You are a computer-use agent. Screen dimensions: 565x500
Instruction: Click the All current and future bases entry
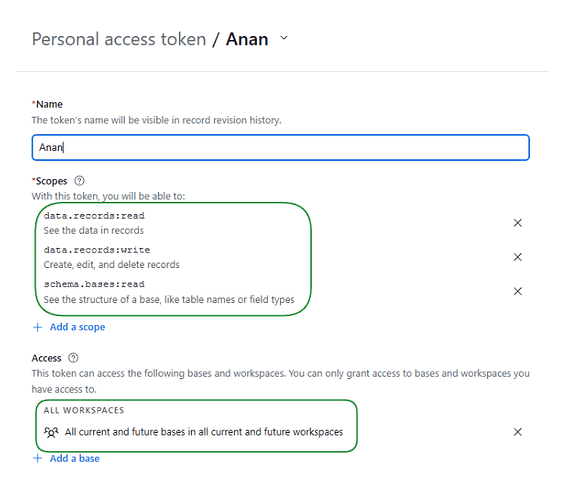pyautogui.click(x=204, y=432)
